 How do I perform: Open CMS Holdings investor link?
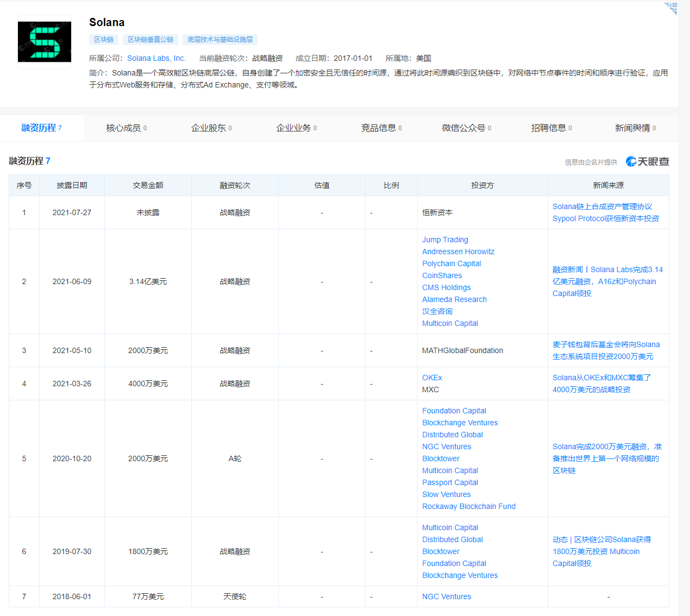tap(446, 287)
